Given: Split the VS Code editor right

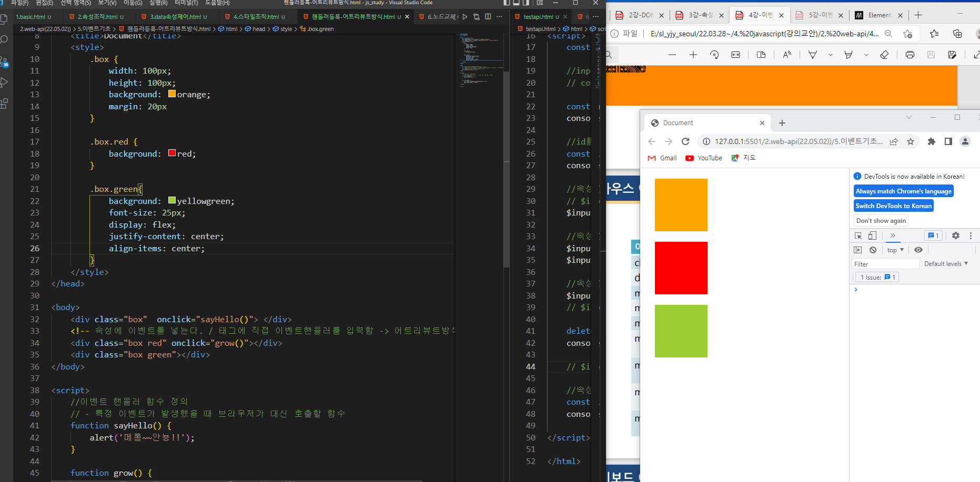Looking at the screenshot, I should [x=488, y=17].
